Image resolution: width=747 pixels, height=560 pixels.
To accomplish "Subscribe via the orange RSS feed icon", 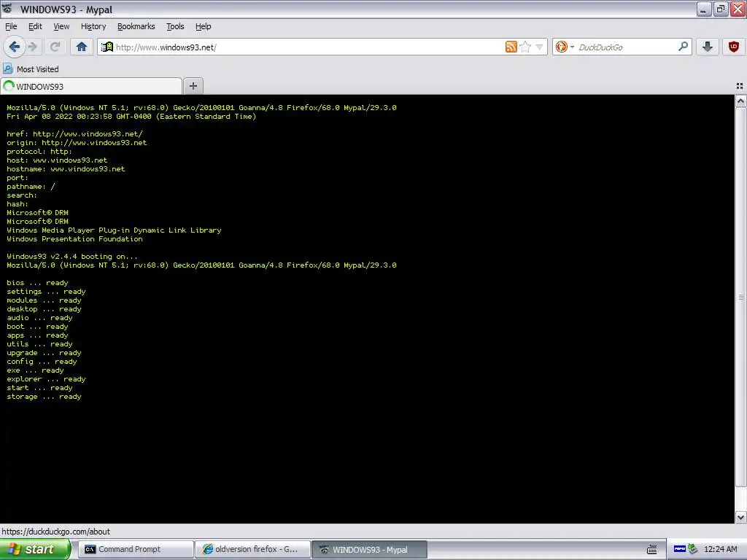I will (x=511, y=47).
